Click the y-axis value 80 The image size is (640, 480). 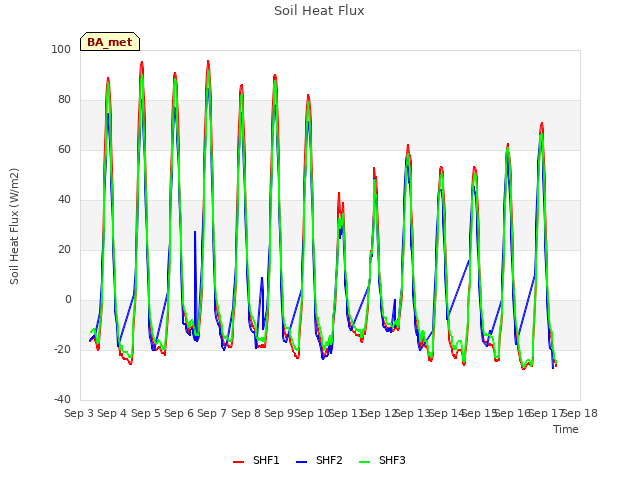click(x=64, y=100)
